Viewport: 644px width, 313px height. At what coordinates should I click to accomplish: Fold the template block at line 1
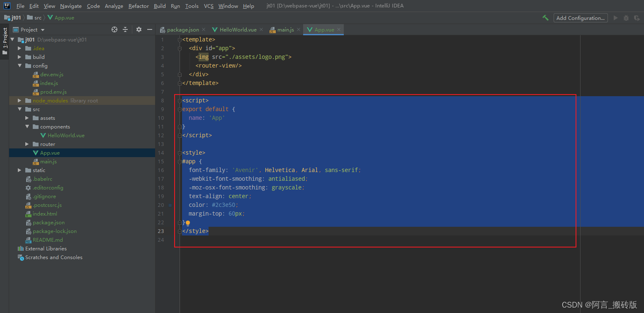pyautogui.click(x=180, y=39)
